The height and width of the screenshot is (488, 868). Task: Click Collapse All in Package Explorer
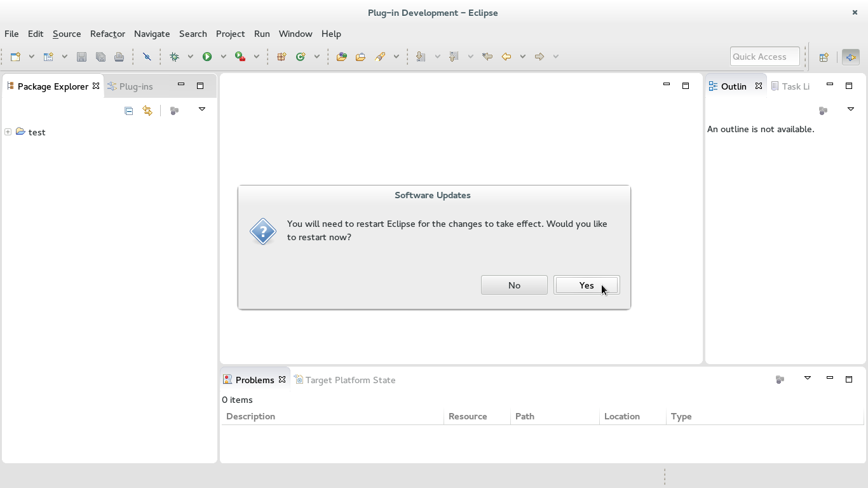pyautogui.click(x=128, y=111)
